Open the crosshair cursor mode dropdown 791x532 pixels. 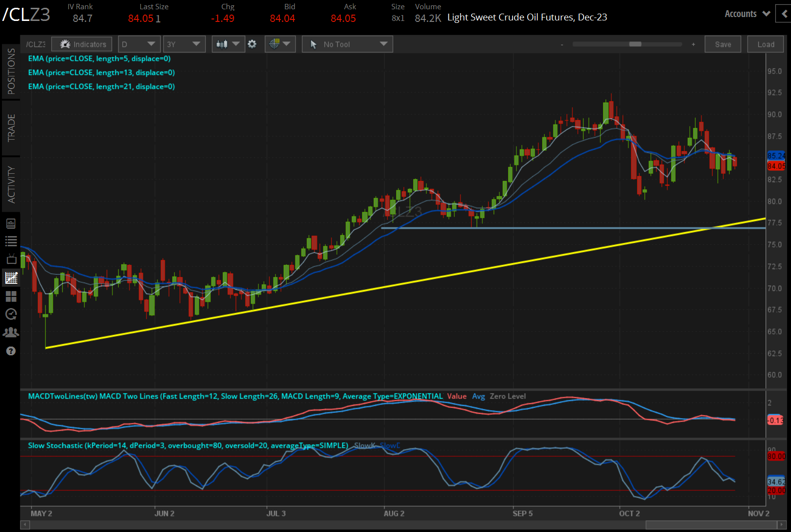(x=280, y=44)
